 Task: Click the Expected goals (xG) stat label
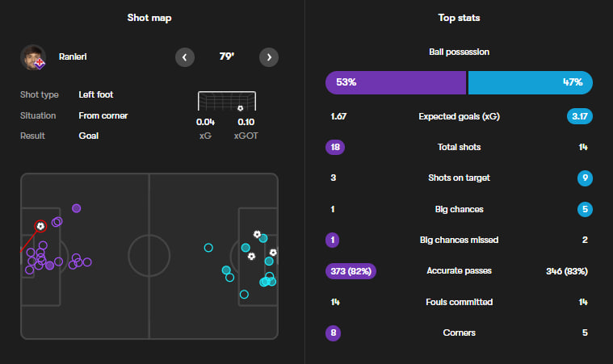459,116
